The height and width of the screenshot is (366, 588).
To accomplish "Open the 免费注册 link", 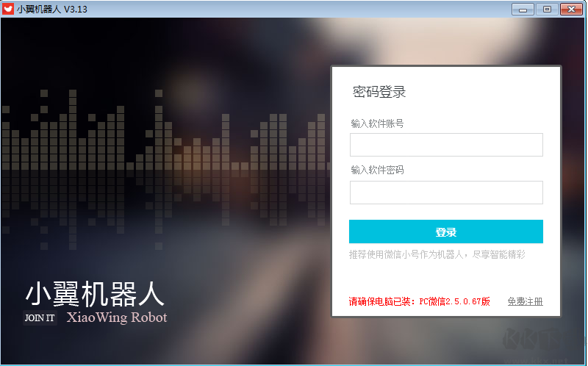I will click(x=525, y=301).
